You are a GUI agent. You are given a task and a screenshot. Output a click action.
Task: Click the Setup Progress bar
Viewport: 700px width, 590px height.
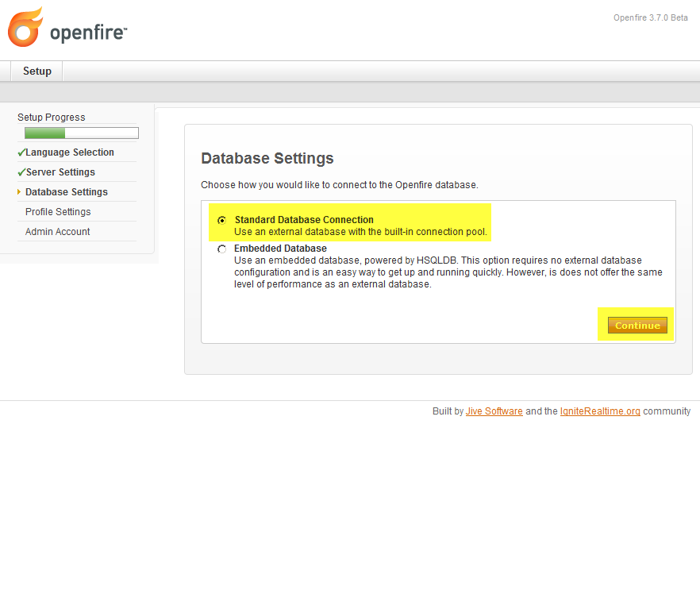(82, 133)
